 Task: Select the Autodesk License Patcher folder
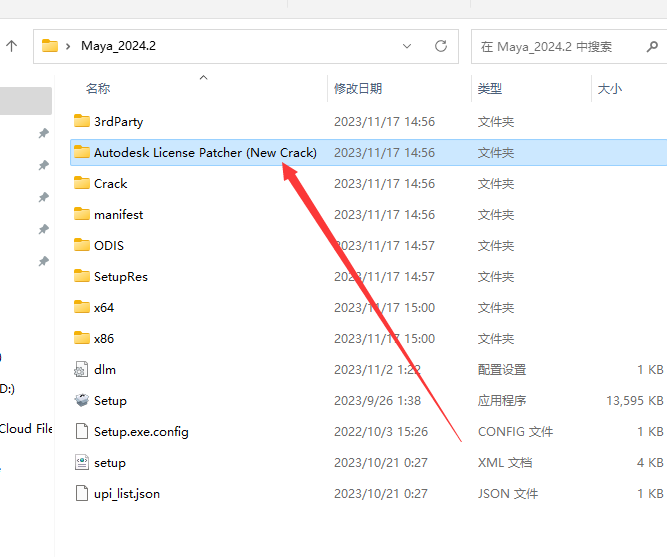coord(204,153)
